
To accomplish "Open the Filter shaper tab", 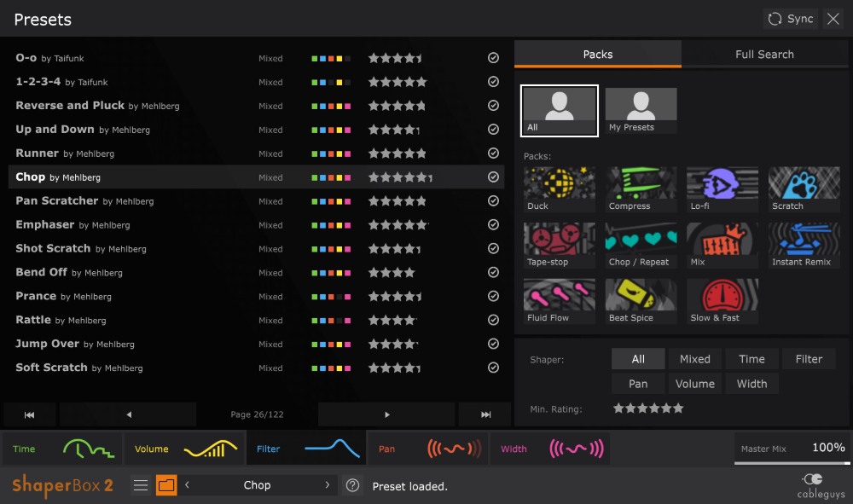I will pos(307,449).
